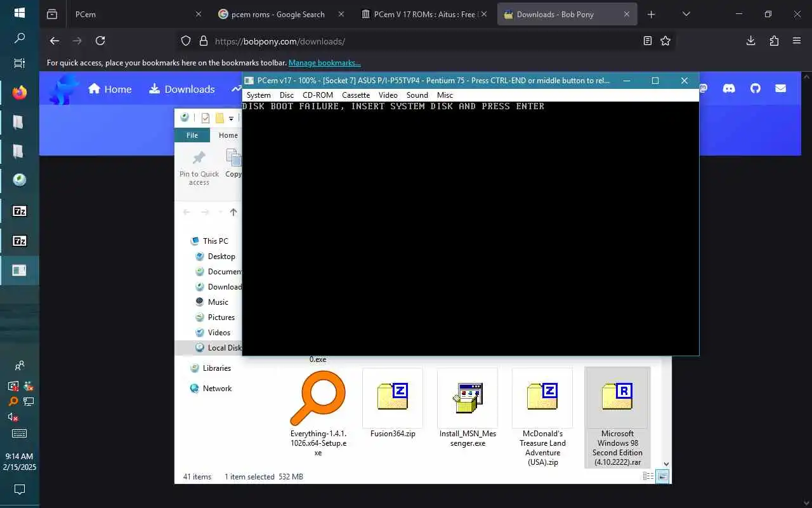The height and width of the screenshot is (508, 812).
Task: Select Videos in navigation tree
Action: point(213,333)
